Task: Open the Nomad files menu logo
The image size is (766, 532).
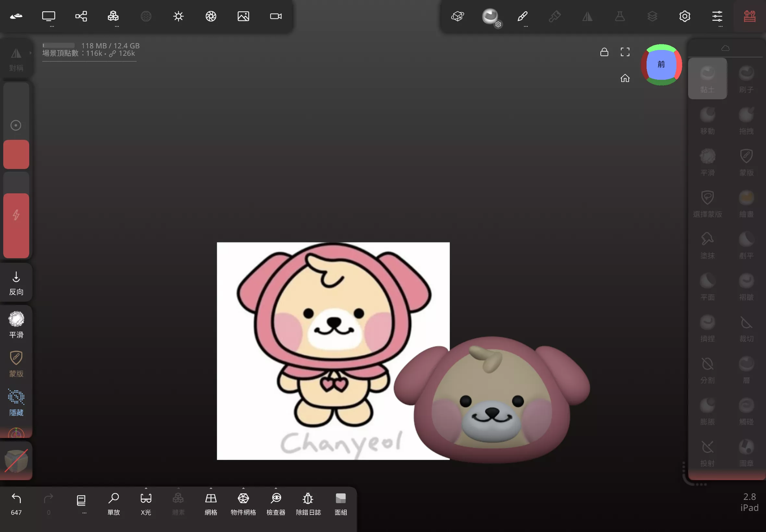Action: [x=16, y=16]
